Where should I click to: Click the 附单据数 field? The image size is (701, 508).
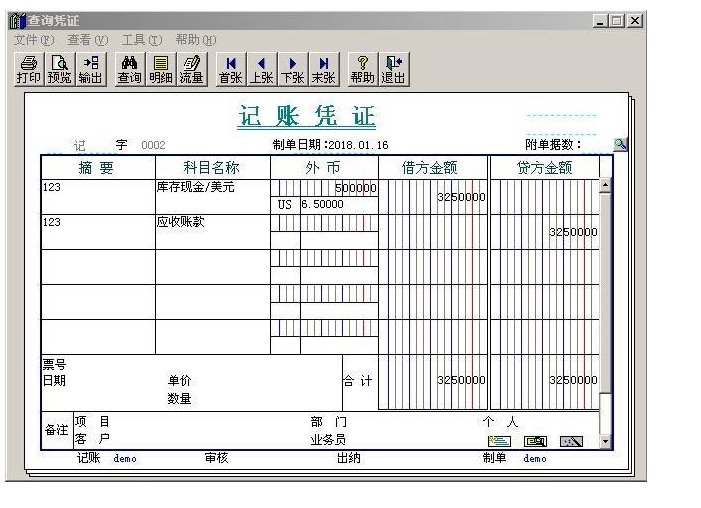554,144
